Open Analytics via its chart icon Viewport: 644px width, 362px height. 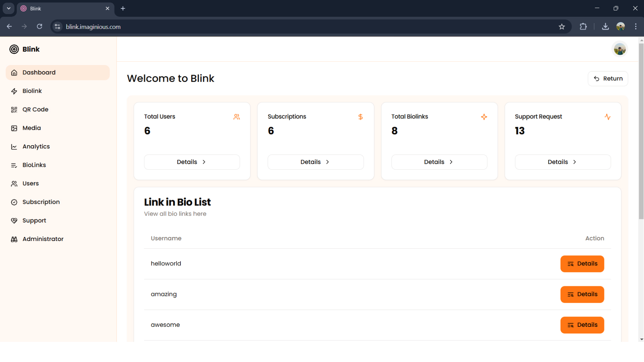(14, 146)
